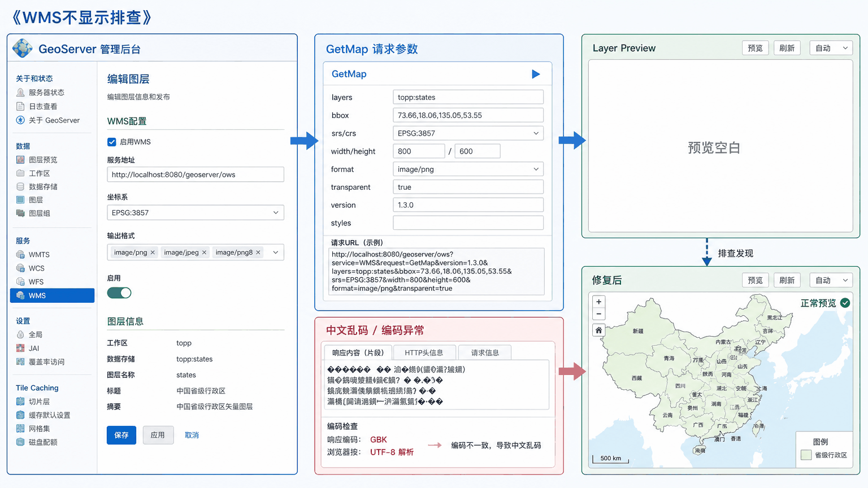The height and width of the screenshot is (488, 868).
Task: Click the layers topp:states field
Action: click(468, 97)
